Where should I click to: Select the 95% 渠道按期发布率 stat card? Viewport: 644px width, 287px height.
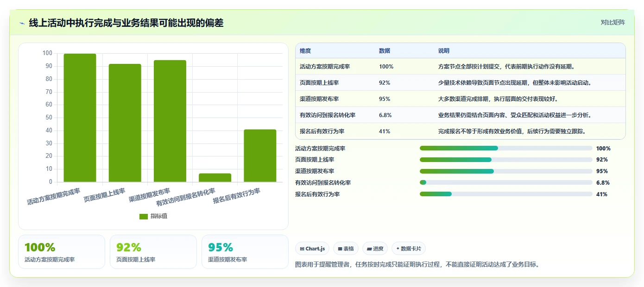245,252
